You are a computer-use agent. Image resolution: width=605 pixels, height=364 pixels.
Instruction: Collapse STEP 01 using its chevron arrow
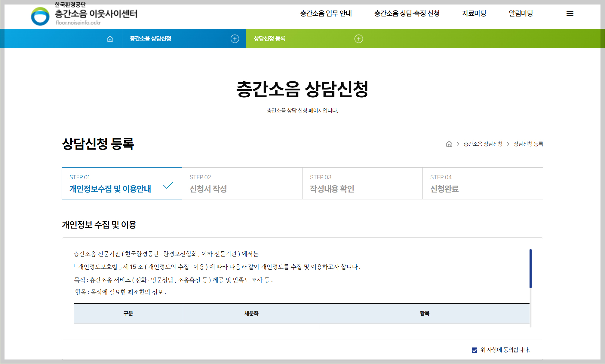pos(167,186)
